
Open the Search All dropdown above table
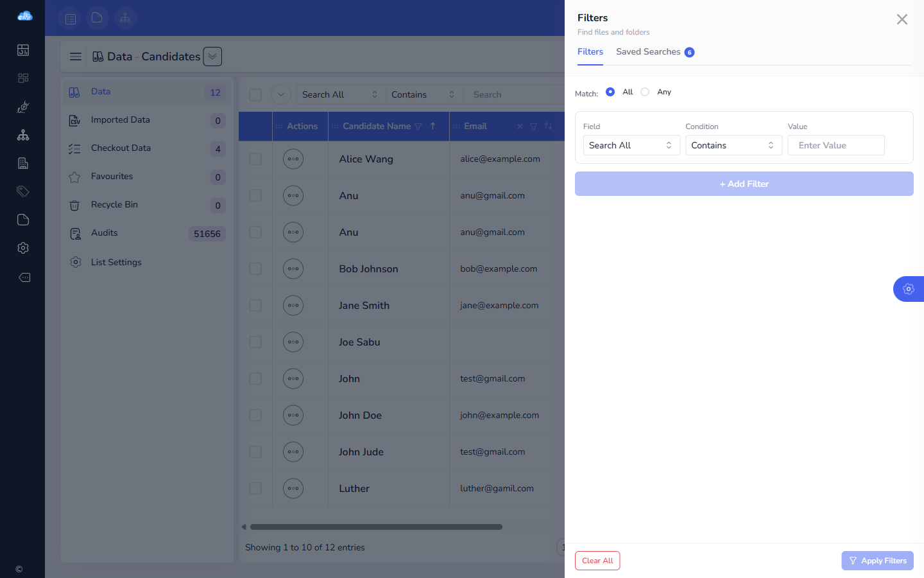pyautogui.click(x=340, y=94)
